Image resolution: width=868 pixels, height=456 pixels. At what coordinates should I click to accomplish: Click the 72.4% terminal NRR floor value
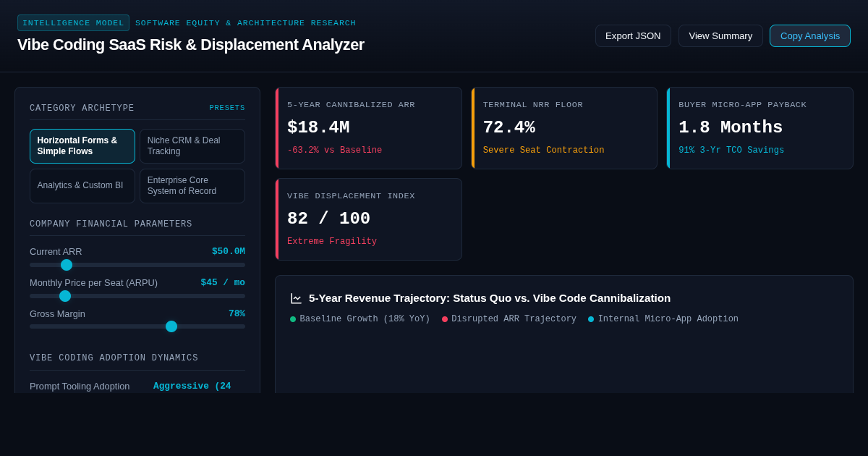tap(509, 127)
